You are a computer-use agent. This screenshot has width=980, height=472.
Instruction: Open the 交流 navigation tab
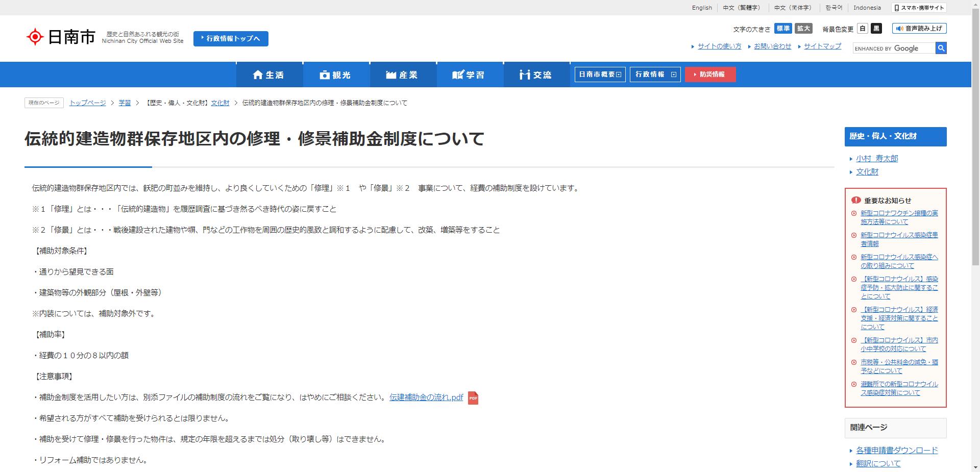[536, 74]
